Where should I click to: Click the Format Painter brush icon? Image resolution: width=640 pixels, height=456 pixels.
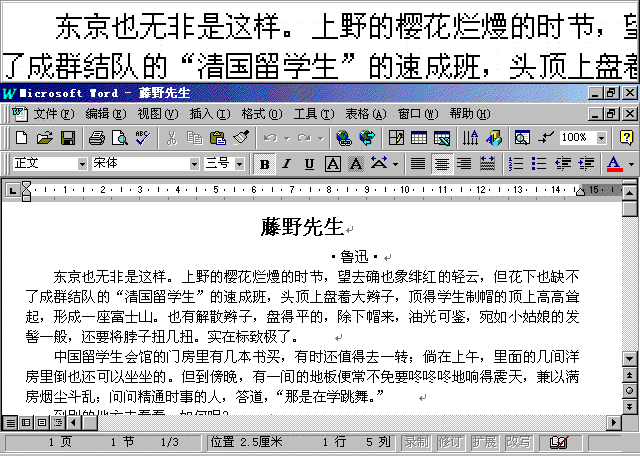(240, 137)
